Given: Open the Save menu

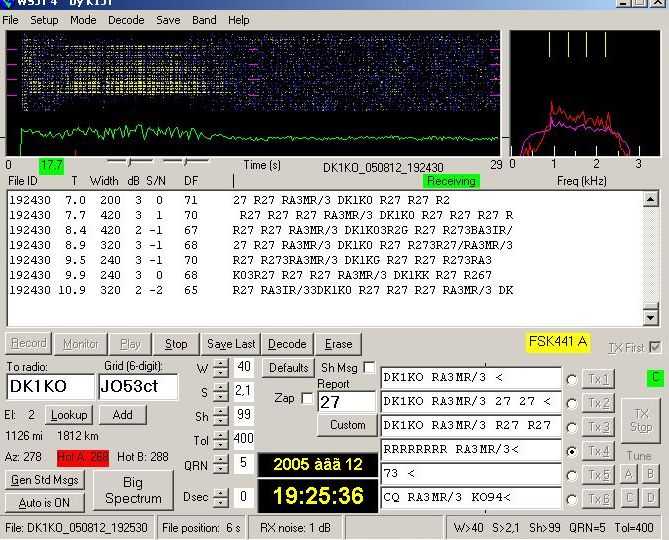Looking at the screenshot, I should (168, 20).
